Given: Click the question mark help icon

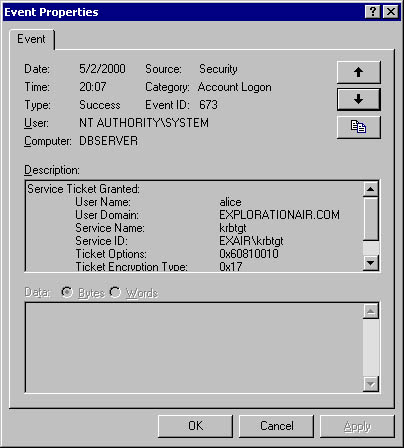Looking at the screenshot, I should (x=373, y=12).
